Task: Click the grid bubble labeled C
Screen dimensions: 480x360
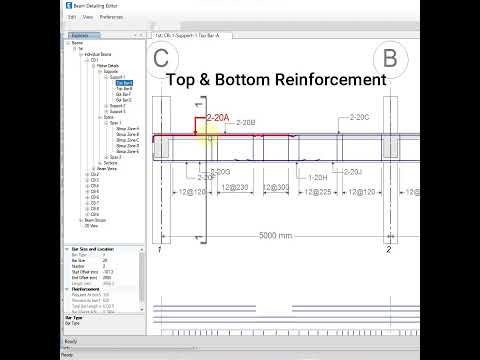Action: (x=161, y=58)
